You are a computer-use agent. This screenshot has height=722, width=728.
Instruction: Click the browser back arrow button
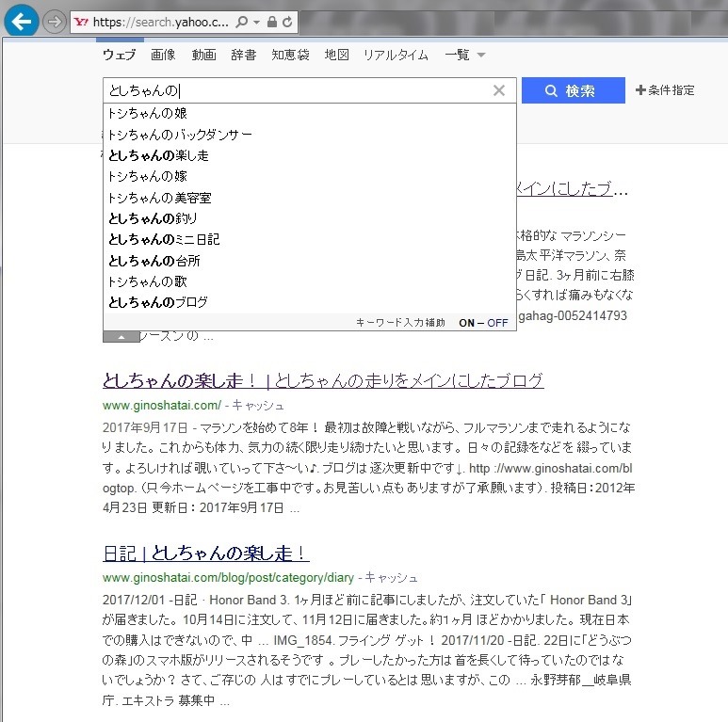coord(21,21)
